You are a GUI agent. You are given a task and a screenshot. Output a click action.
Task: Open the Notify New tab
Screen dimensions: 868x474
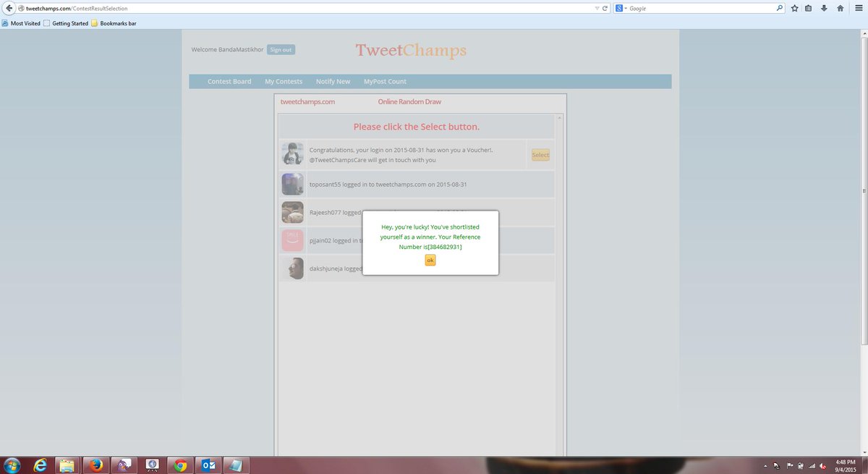click(333, 82)
